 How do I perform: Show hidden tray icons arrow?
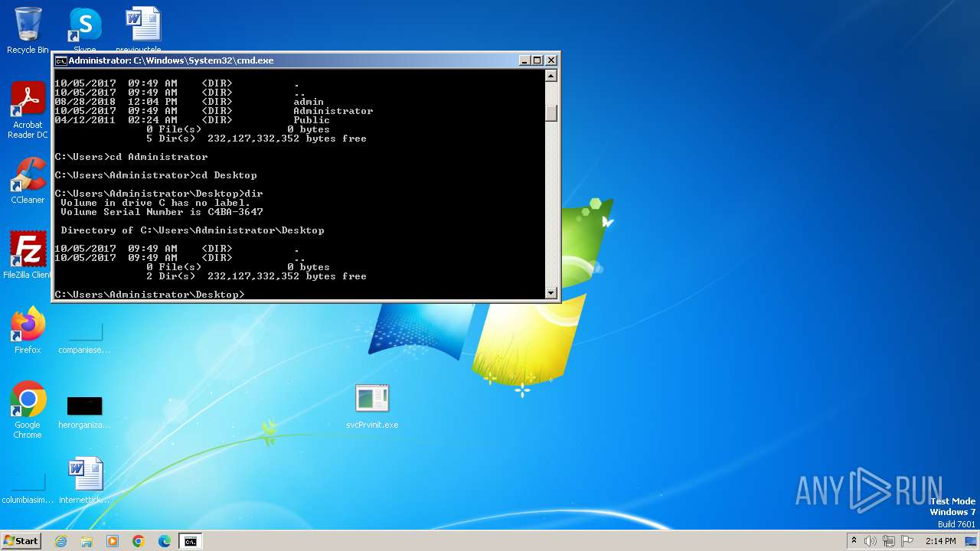(x=854, y=541)
